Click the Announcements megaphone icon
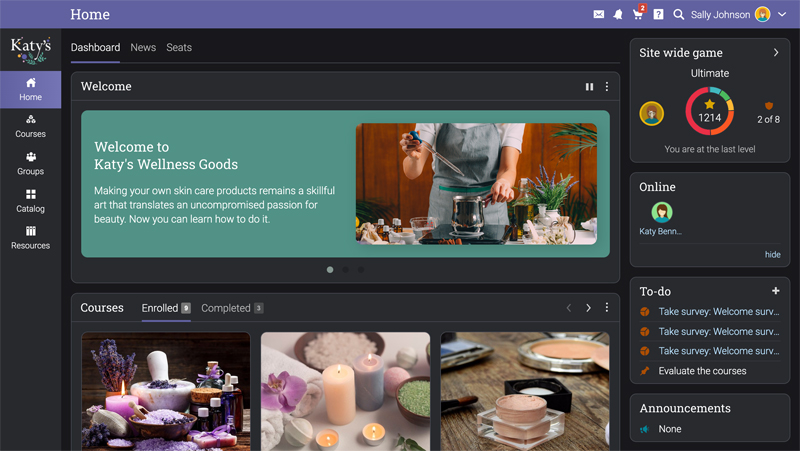Screen dimensions: 800x451 click(645, 429)
